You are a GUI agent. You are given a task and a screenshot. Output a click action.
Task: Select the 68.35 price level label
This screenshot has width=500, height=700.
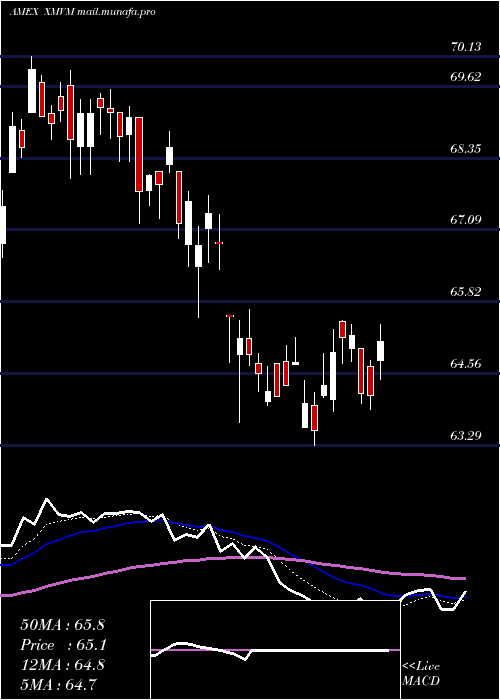point(466,148)
